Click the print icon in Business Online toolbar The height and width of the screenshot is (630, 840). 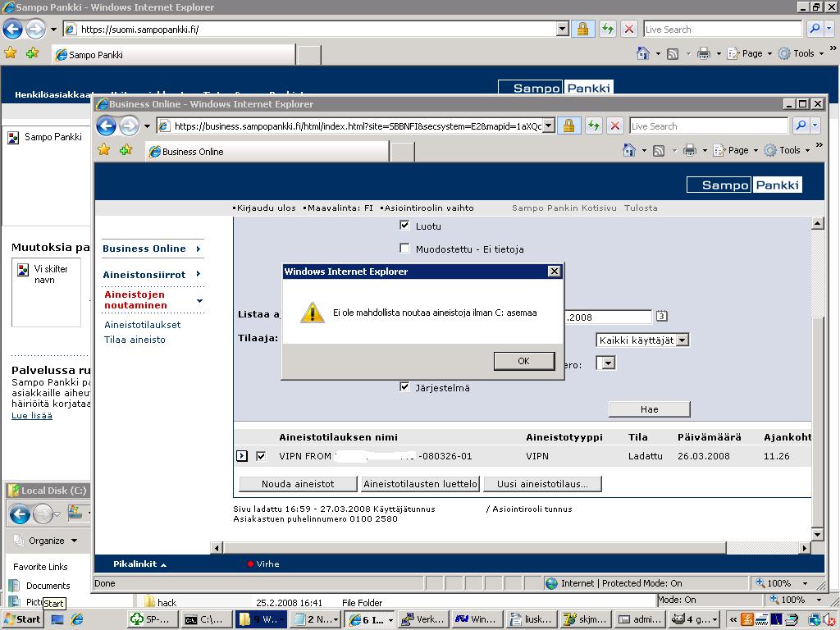(x=690, y=150)
